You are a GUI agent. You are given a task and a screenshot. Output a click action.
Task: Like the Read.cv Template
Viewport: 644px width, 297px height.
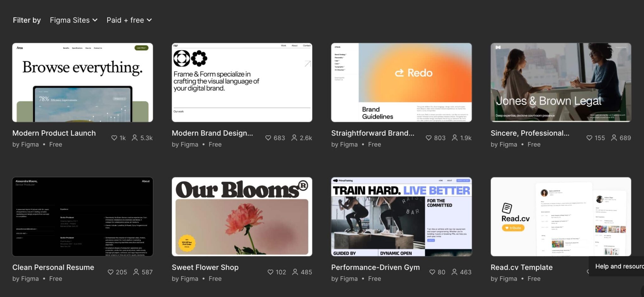click(590, 272)
